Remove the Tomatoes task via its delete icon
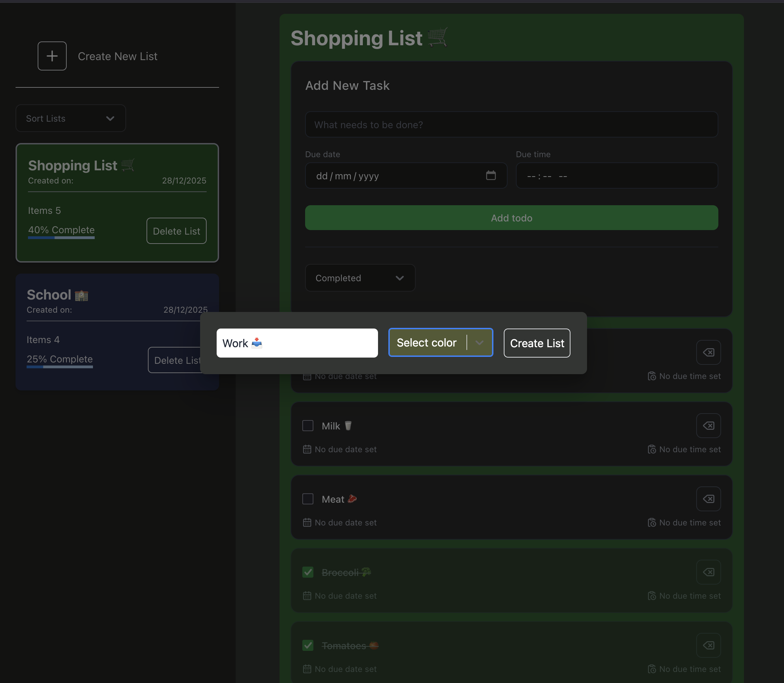 [708, 645]
